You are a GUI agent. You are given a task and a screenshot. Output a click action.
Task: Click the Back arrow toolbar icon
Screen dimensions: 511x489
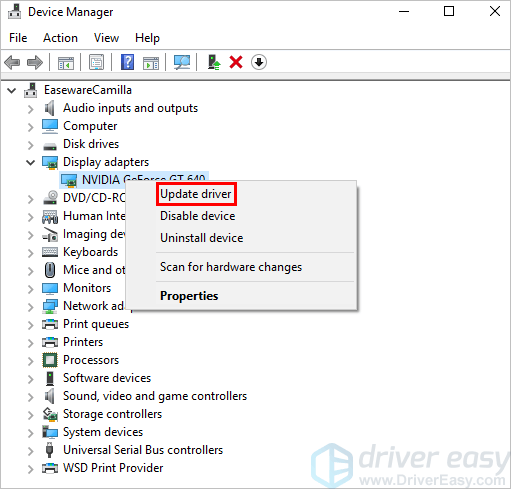coord(12,62)
